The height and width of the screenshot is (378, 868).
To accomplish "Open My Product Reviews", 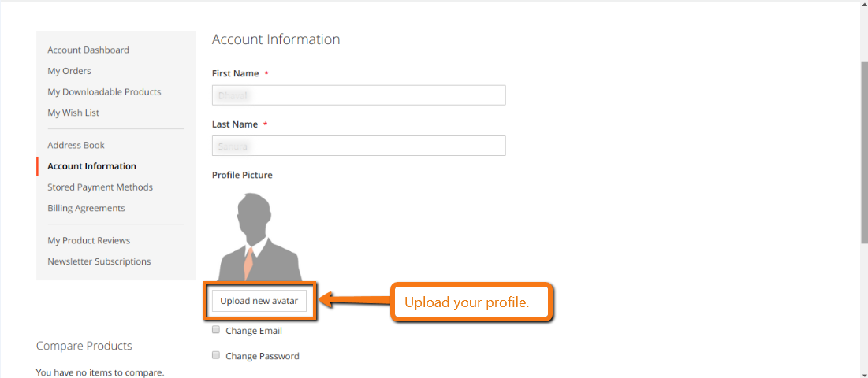I will [88, 241].
